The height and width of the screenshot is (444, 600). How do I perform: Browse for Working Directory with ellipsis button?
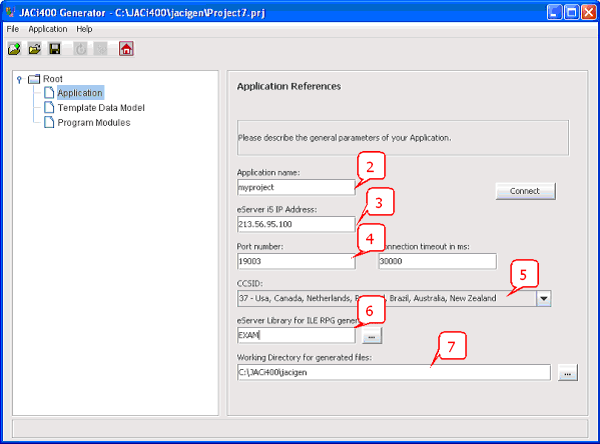point(568,373)
